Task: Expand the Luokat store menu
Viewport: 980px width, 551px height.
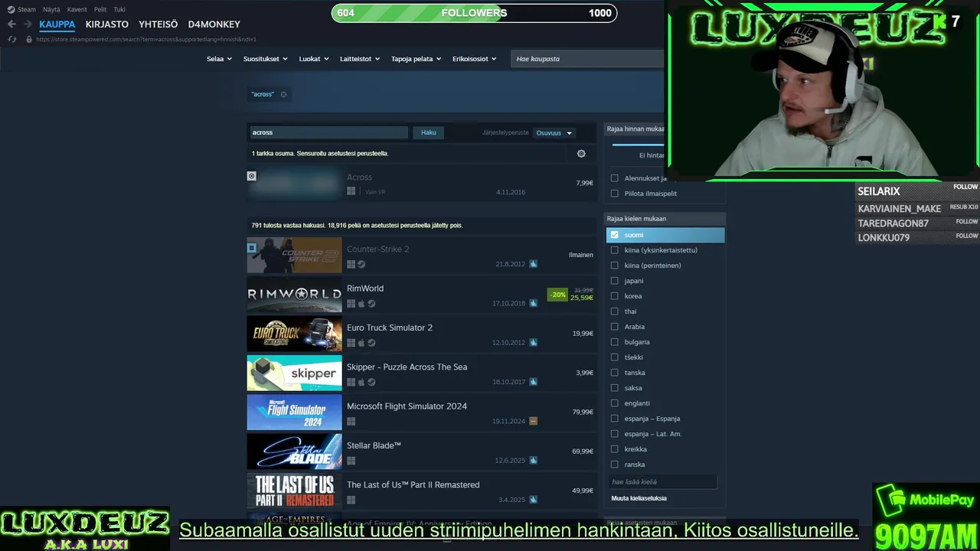Action: [314, 59]
